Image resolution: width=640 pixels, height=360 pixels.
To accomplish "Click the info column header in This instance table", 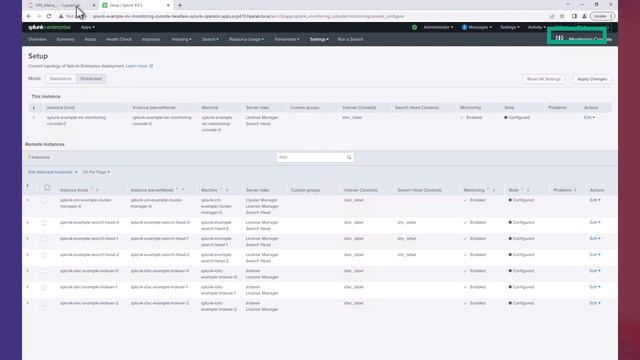I will pyautogui.click(x=34, y=108).
